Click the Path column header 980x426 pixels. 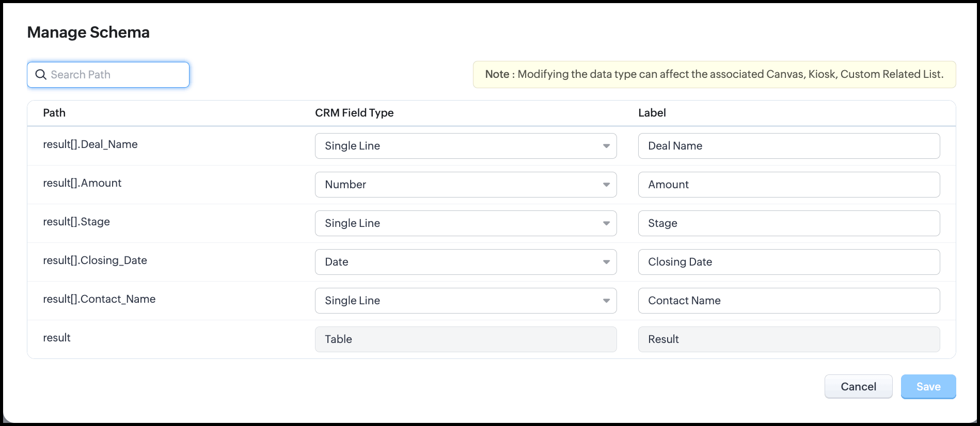[x=54, y=113]
